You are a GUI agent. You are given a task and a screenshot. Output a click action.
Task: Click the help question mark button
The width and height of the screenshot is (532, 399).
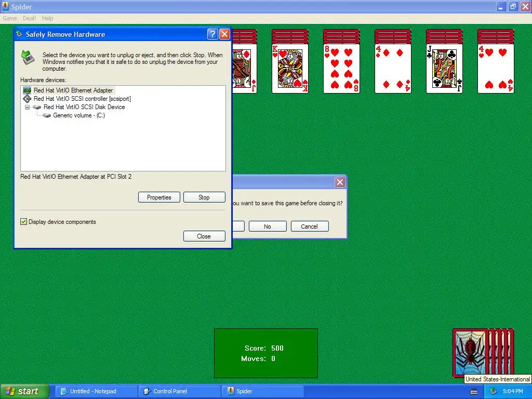tap(212, 34)
